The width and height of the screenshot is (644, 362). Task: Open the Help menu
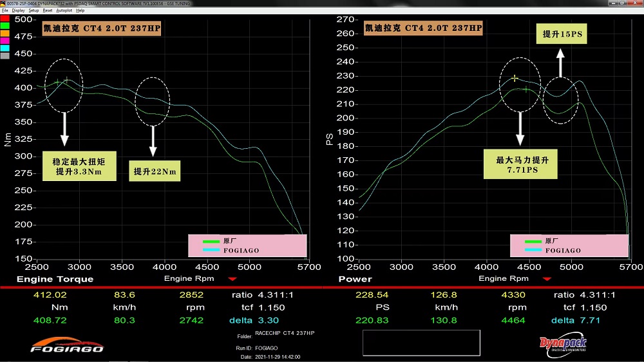80,10
